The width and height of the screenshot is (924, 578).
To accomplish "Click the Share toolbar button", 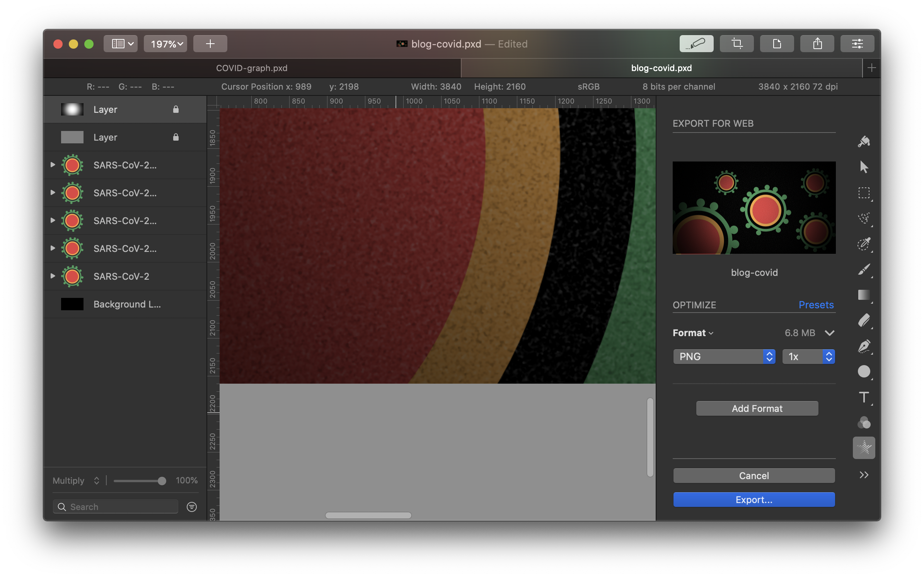I will pyautogui.click(x=817, y=44).
